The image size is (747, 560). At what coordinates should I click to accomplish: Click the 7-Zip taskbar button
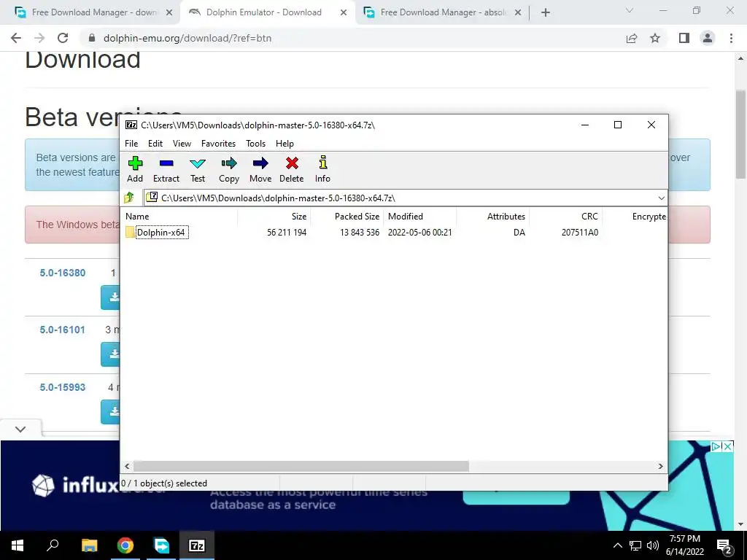point(197,545)
